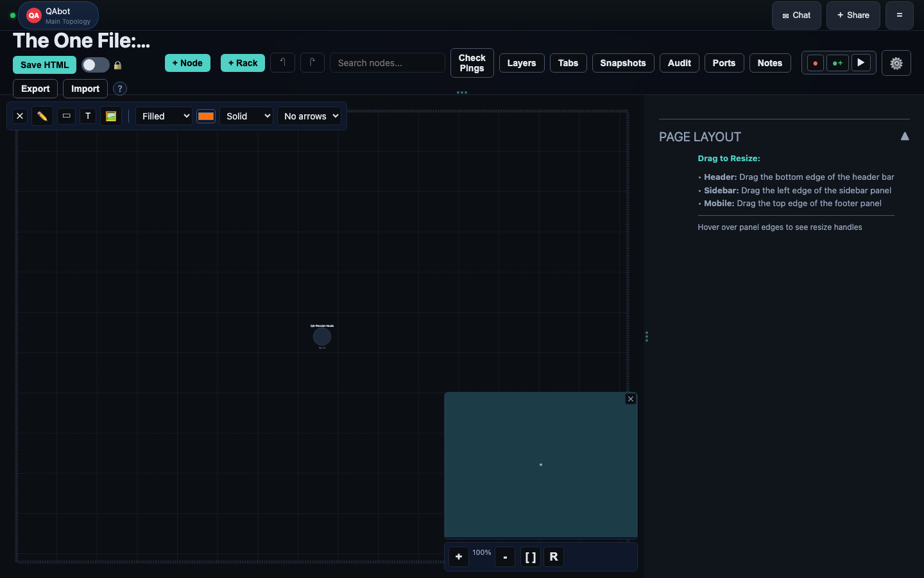Select the image insert tool
The image size is (924, 578).
[x=111, y=116]
